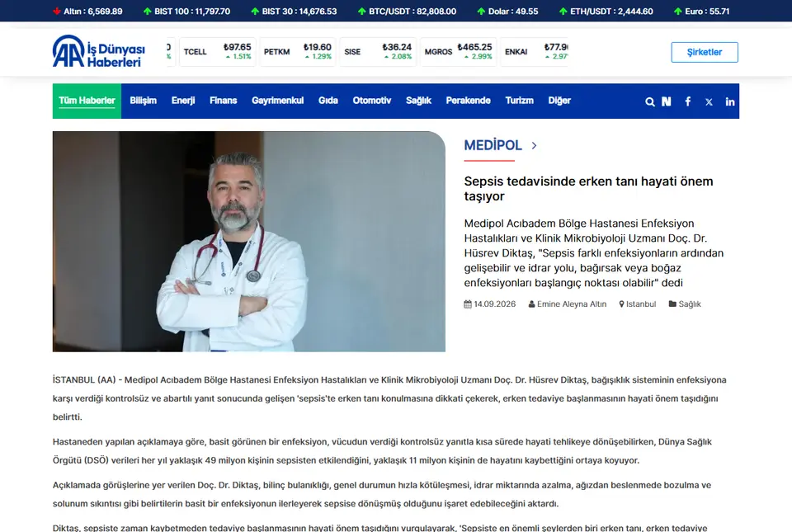
Task: Click the green arrow next to BTC/USDT
Action: click(362, 11)
